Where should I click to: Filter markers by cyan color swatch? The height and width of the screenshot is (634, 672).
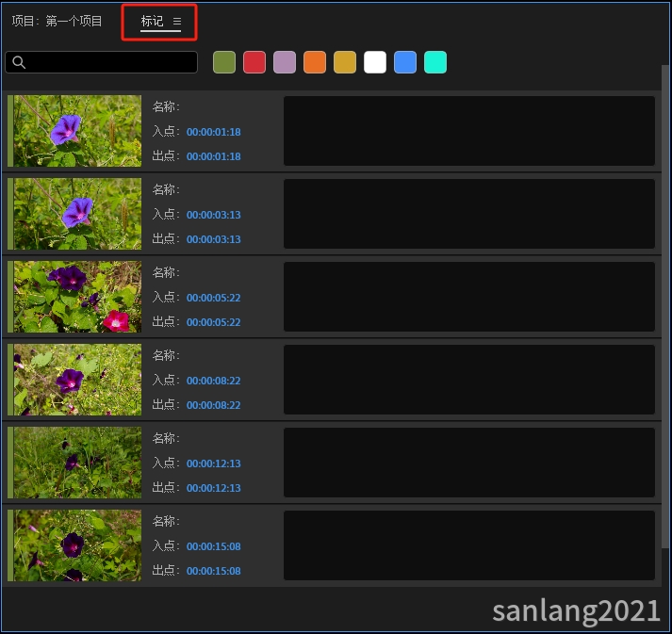tap(435, 62)
